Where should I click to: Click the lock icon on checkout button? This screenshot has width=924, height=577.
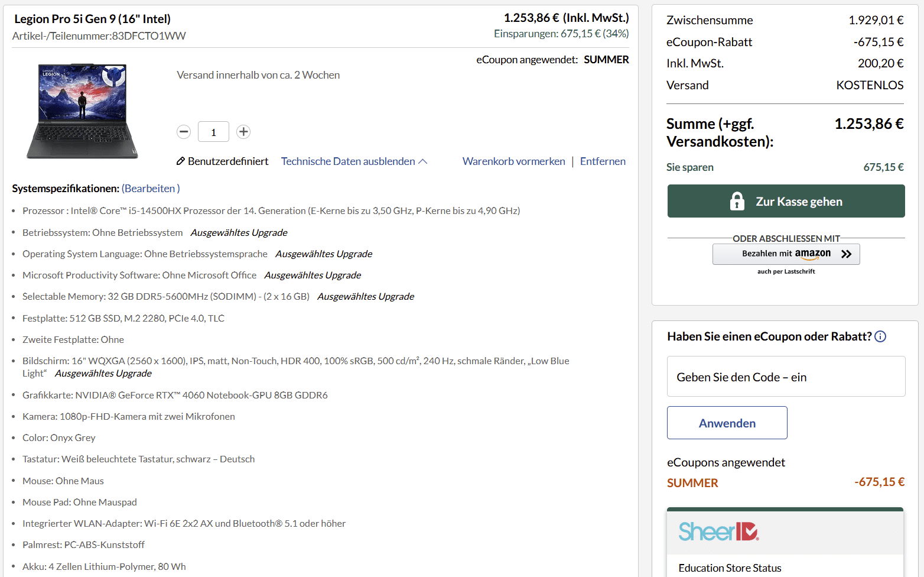point(737,201)
